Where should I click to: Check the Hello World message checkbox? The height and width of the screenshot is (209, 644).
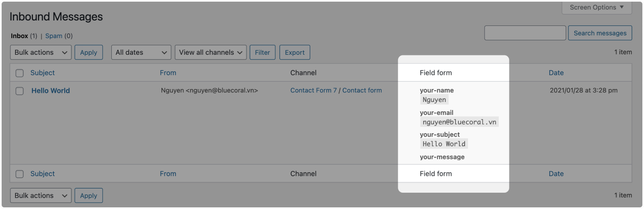click(20, 91)
